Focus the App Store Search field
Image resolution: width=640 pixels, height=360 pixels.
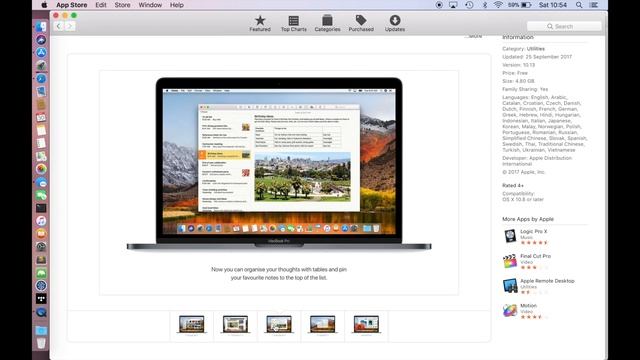click(x=564, y=26)
